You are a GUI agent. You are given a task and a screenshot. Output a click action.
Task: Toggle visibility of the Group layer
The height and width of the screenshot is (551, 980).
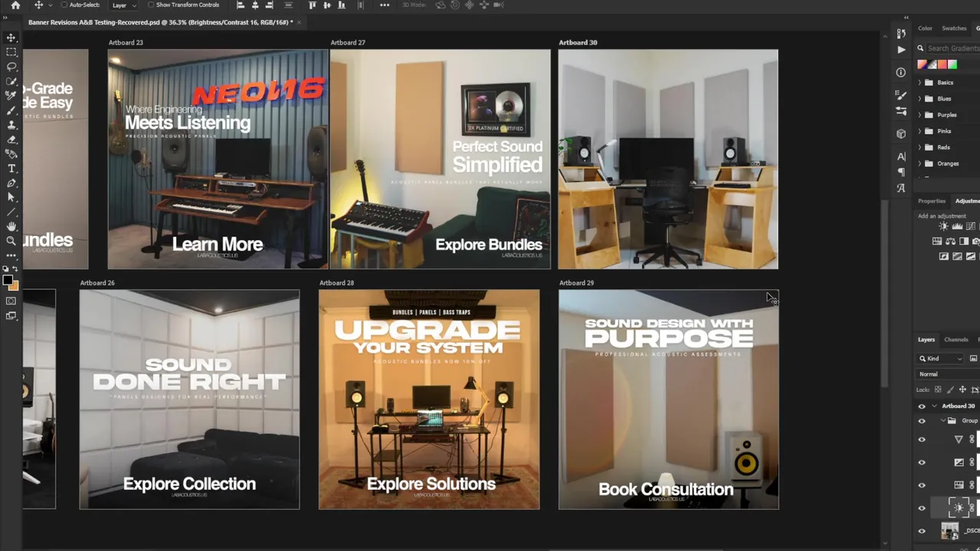(x=922, y=421)
